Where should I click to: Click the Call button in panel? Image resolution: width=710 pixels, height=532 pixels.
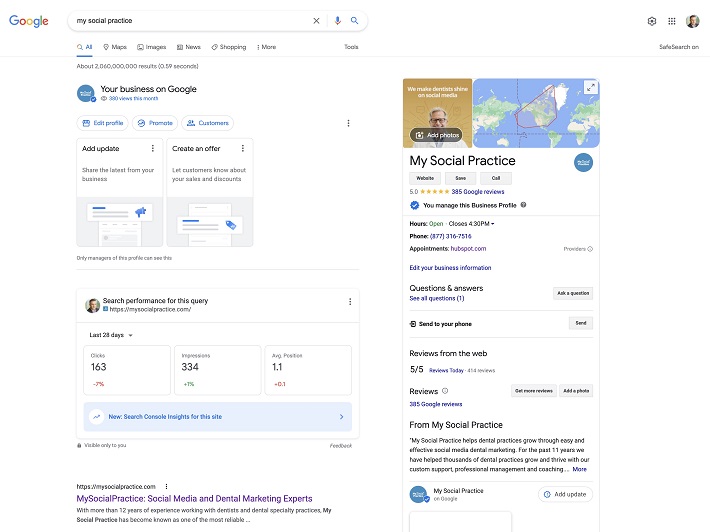pyautogui.click(x=496, y=178)
